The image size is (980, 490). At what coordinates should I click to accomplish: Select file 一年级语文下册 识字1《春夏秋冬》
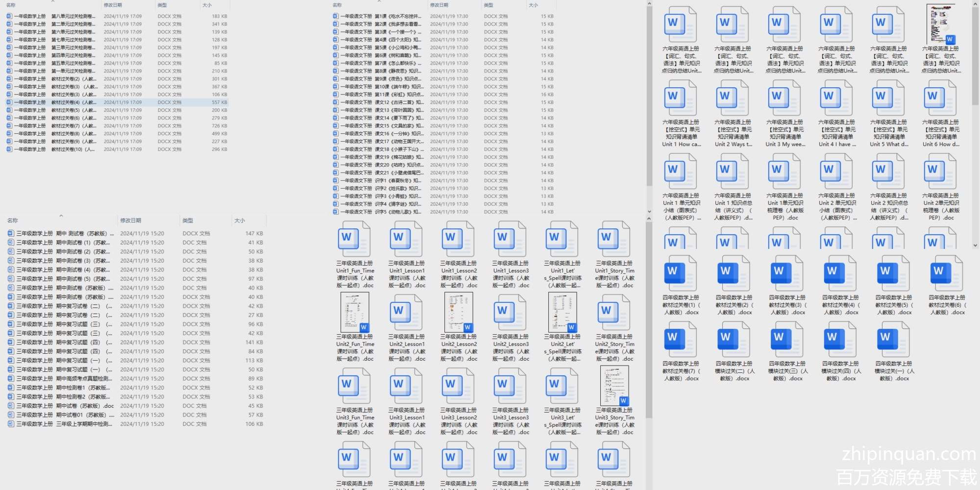443,181
